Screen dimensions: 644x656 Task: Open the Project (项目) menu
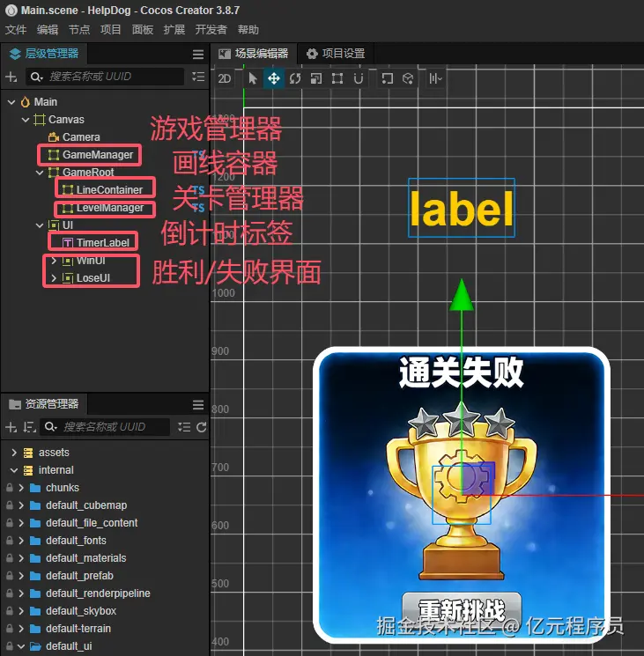tap(110, 30)
